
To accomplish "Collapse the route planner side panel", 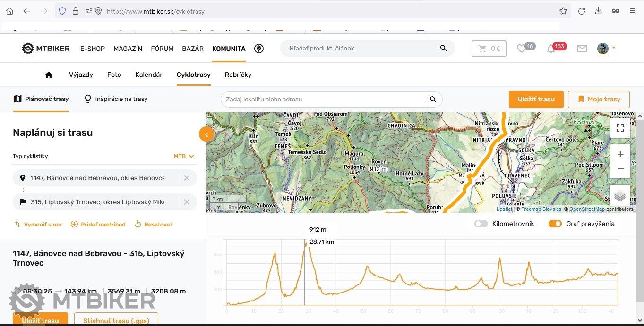I will tap(206, 134).
